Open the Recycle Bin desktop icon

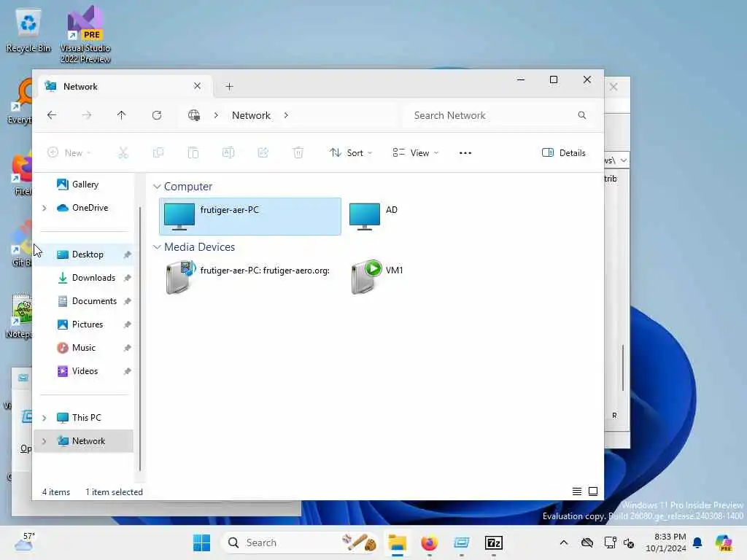pos(28,31)
